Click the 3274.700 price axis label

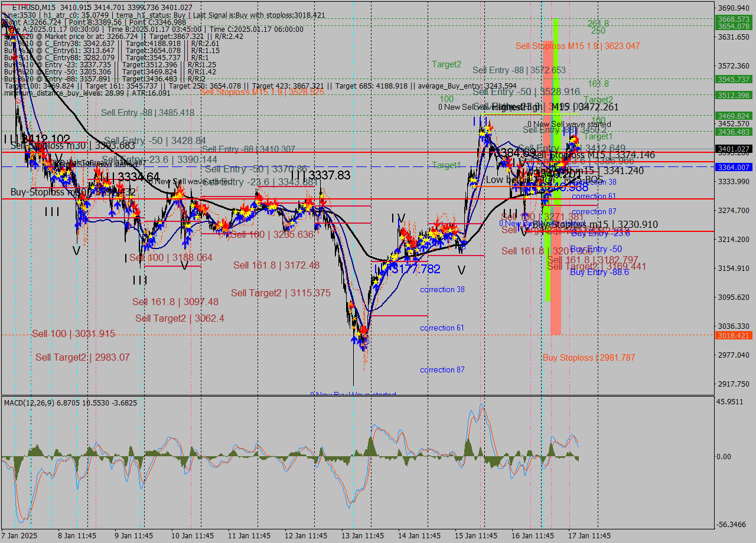click(734, 210)
